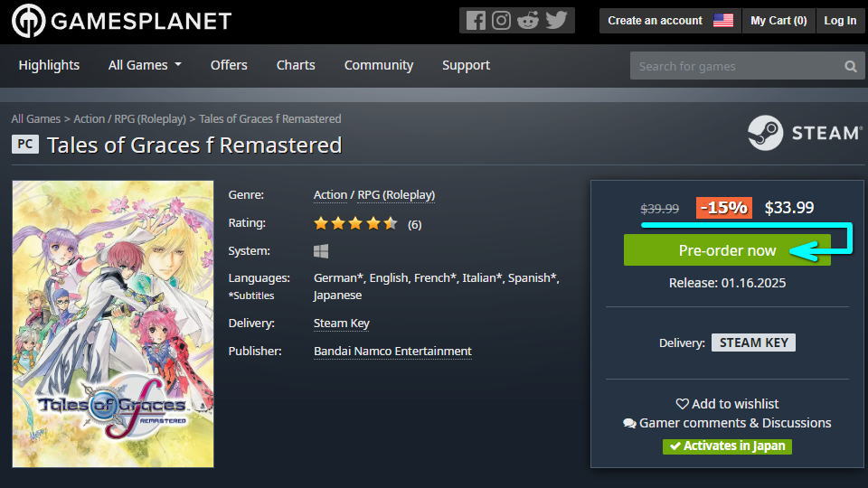Click the Steam Key delivery link
Screen dimensions: 868x488
click(x=342, y=324)
